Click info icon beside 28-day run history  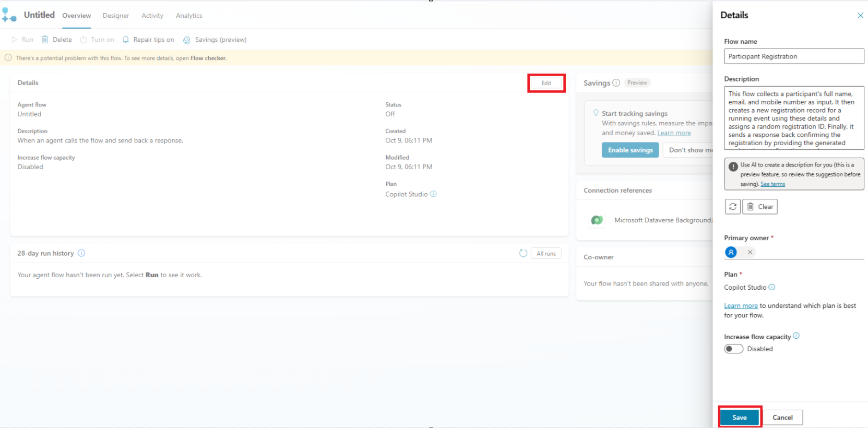click(x=81, y=253)
